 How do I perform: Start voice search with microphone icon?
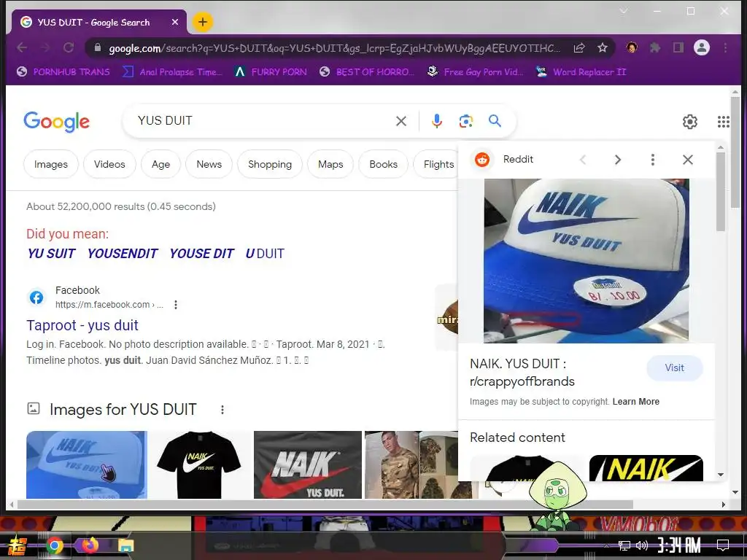tap(436, 121)
